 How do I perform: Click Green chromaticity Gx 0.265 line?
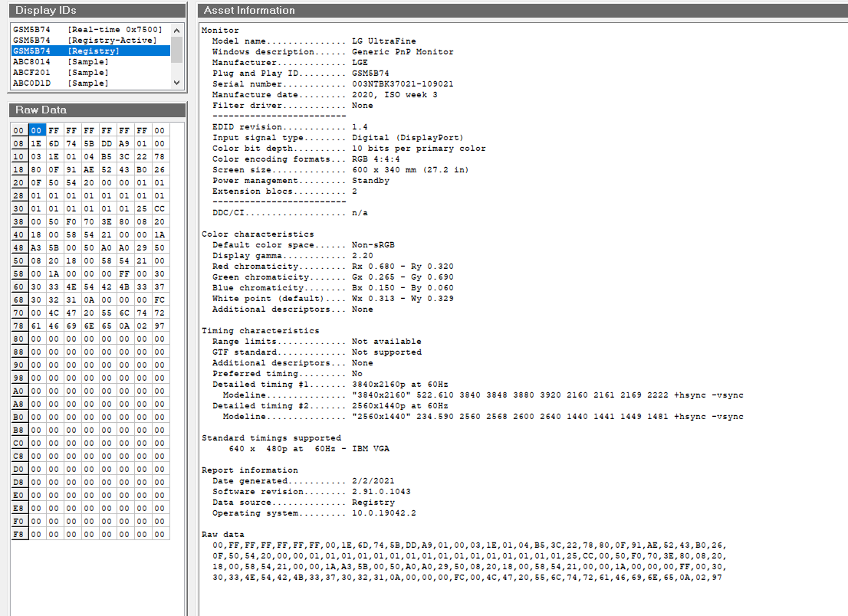tap(403, 277)
